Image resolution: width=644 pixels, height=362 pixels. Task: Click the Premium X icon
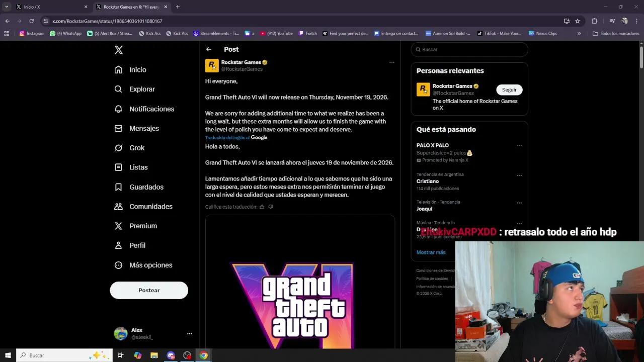pyautogui.click(x=118, y=226)
